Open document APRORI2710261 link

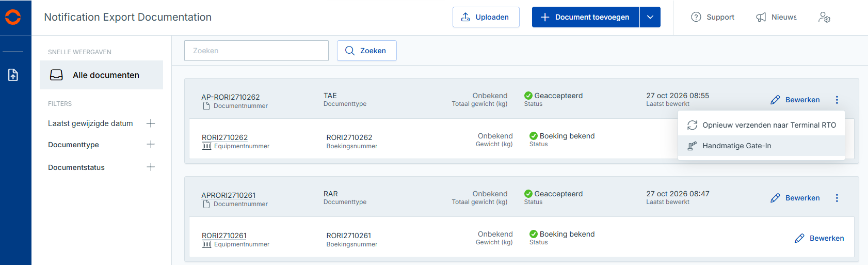229,195
